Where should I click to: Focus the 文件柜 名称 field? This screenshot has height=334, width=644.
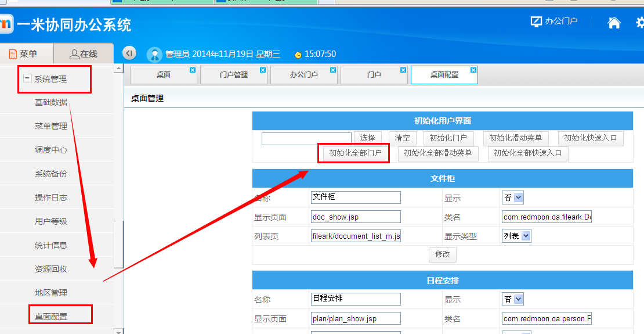click(x=356, y=197)
